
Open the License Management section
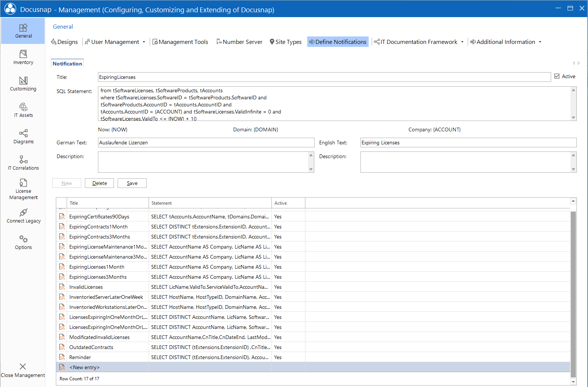(23, 189)
